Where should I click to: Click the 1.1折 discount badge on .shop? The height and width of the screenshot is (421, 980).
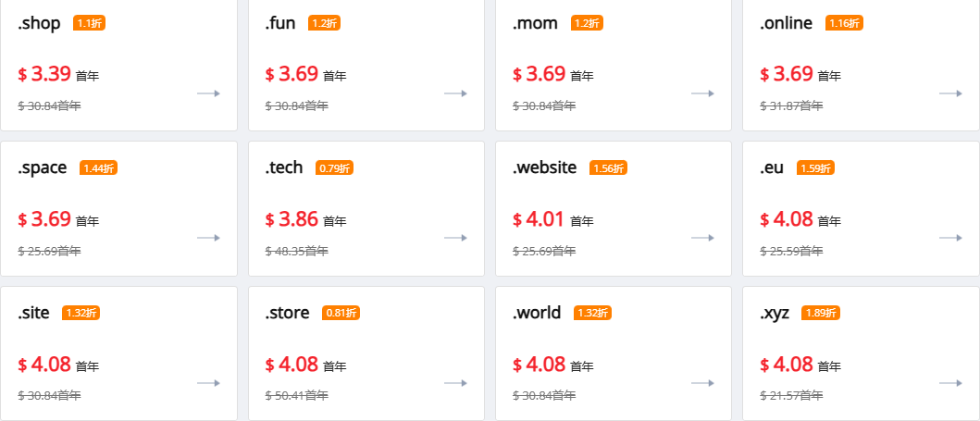pos(90,23)
